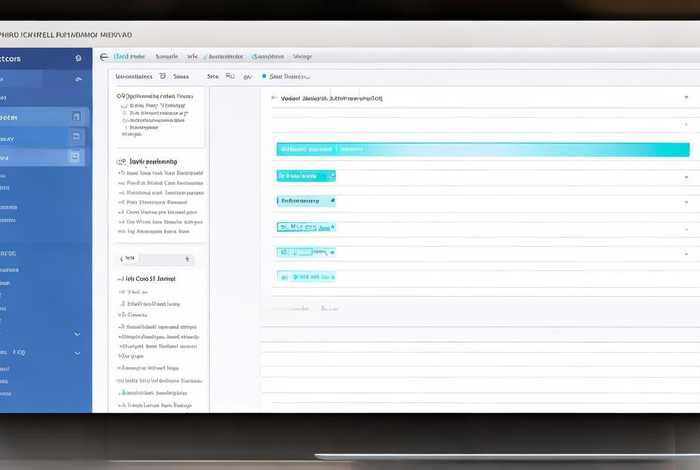The image size is (700, 470).
Task: Click the back arrow beside the main panel title
Action: point(273,99)
